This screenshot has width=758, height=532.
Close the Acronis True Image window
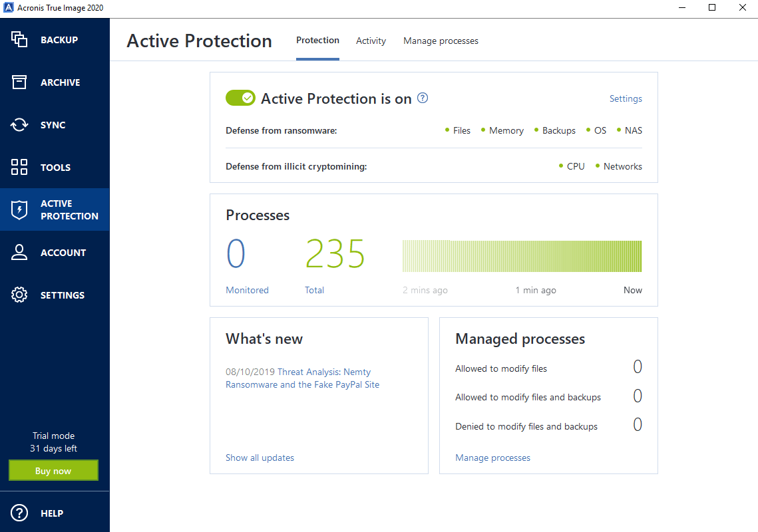point(743,8)
